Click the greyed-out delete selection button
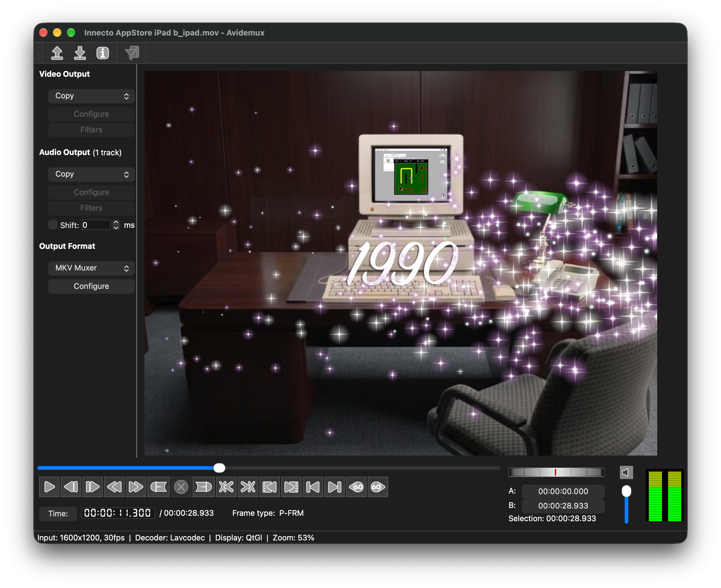721x588 pixels. pos(181,487)
